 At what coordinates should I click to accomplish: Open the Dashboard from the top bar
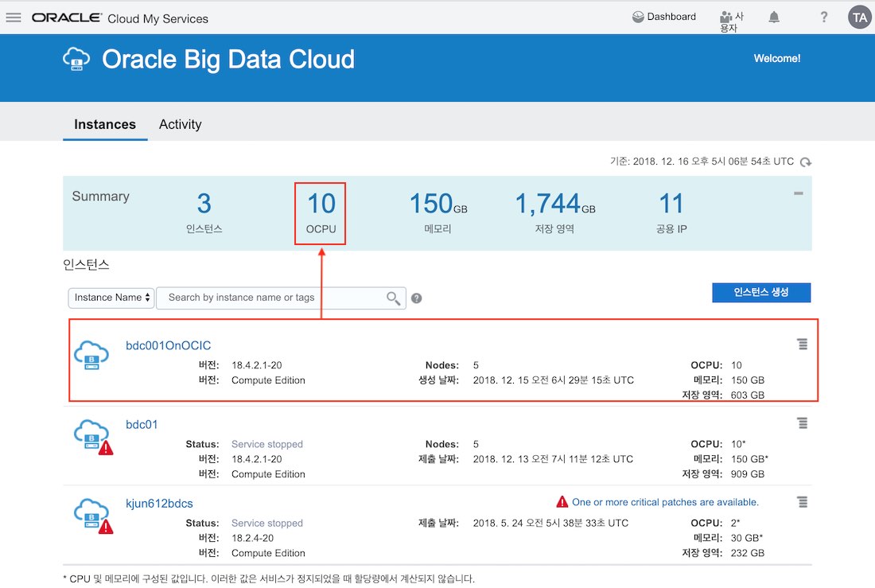[663, 17]
